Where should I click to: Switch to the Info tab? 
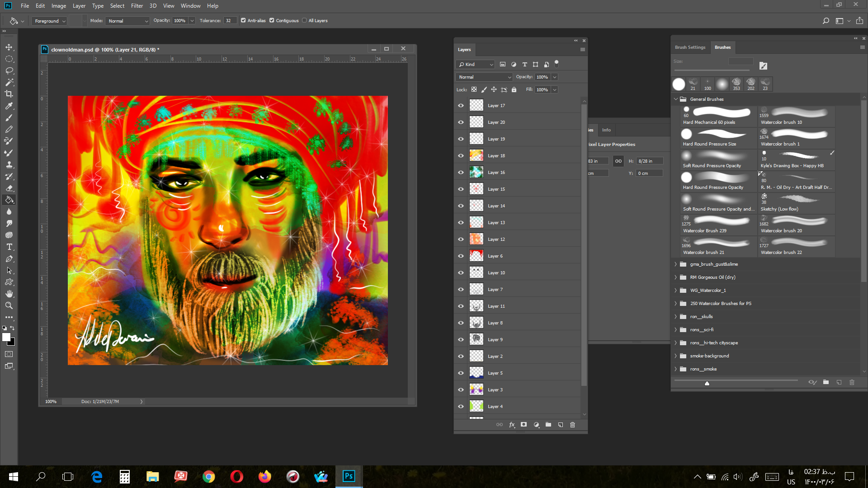(606, 130)
